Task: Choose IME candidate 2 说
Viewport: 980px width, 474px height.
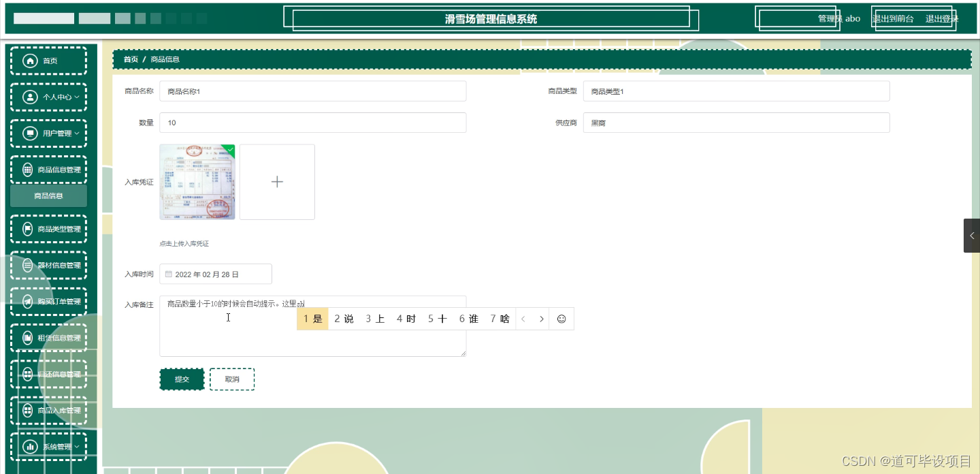Action: pos(344,319)
